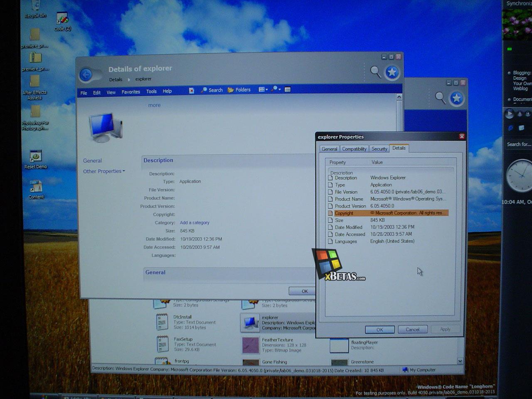Select the Product Name property row
Screen dimensions: 532x399
pyautogui.click(x=389, y=199)
